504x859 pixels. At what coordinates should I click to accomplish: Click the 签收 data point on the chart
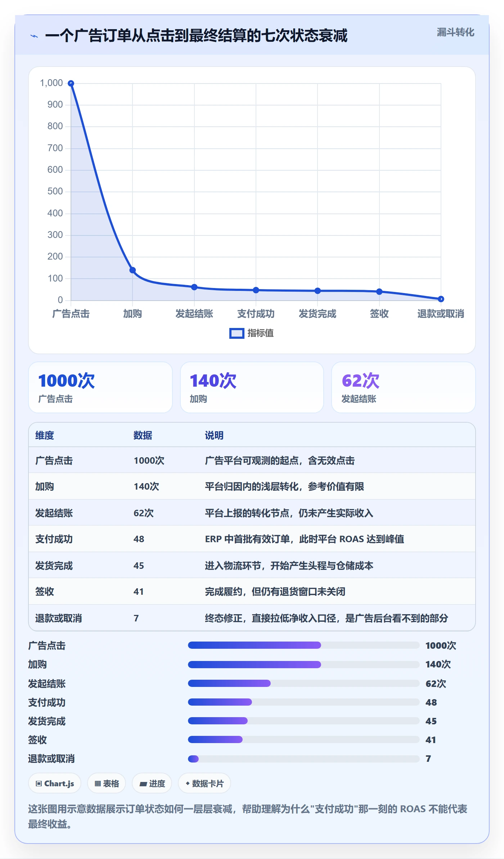(379, 292)
